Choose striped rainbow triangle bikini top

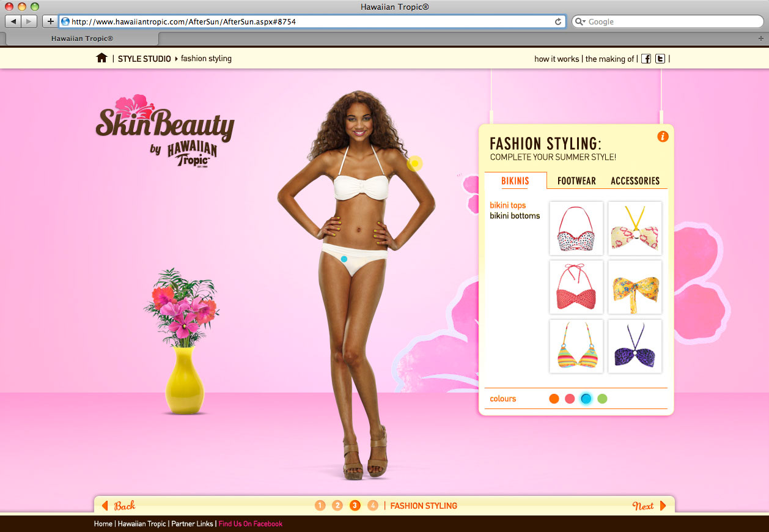(576, 346)
